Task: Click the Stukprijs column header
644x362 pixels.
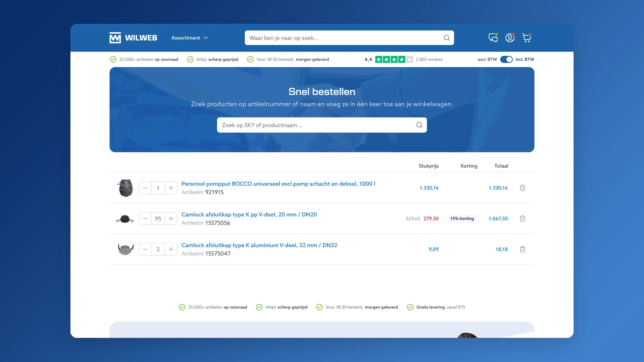Action: pos(429,166)
